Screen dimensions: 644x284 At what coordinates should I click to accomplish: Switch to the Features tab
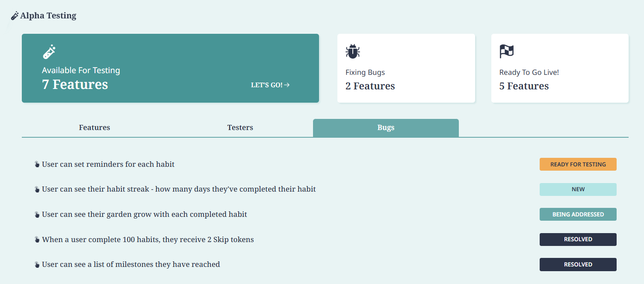[x=95, y=127]
